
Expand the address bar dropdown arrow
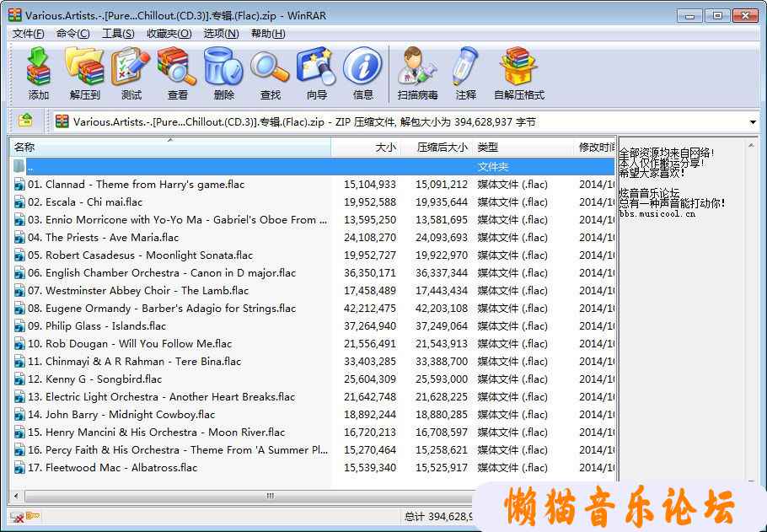point(753,122)
